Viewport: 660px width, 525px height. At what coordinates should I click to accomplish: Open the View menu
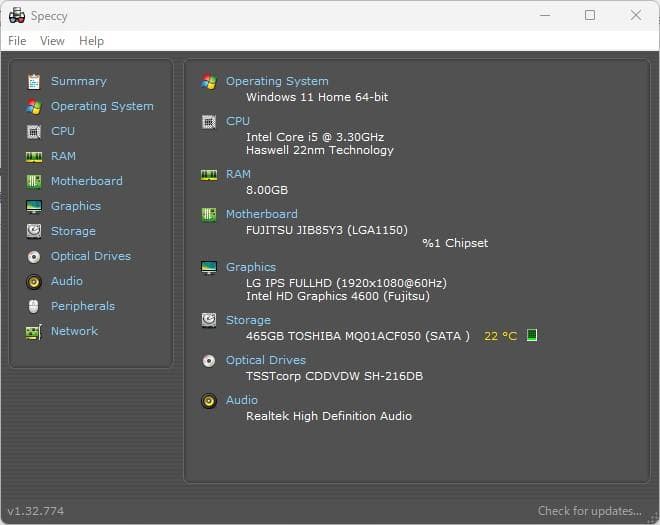click(52, 41)
